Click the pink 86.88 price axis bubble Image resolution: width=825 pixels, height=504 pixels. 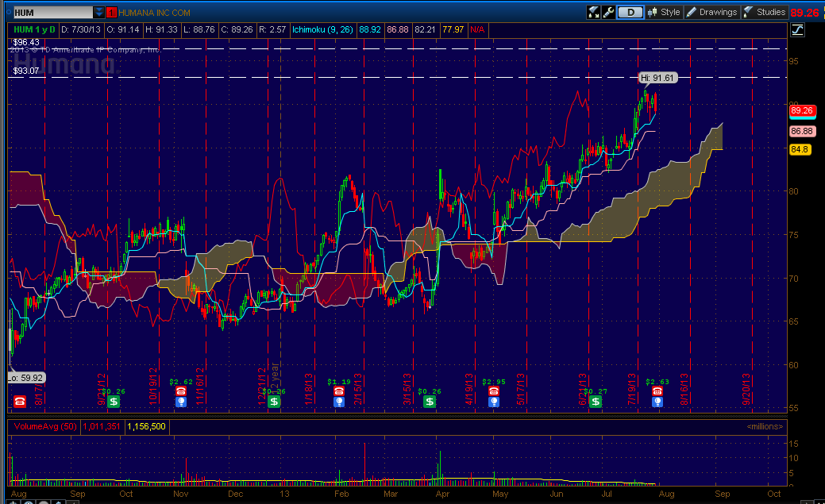[x=803, y=131]
